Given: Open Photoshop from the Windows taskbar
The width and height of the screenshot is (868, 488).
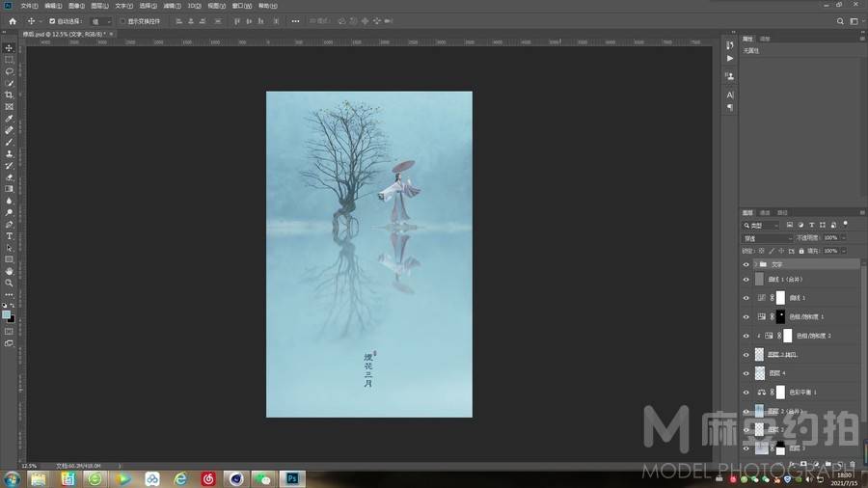Looking at the screenshot, I should (292, 478).
